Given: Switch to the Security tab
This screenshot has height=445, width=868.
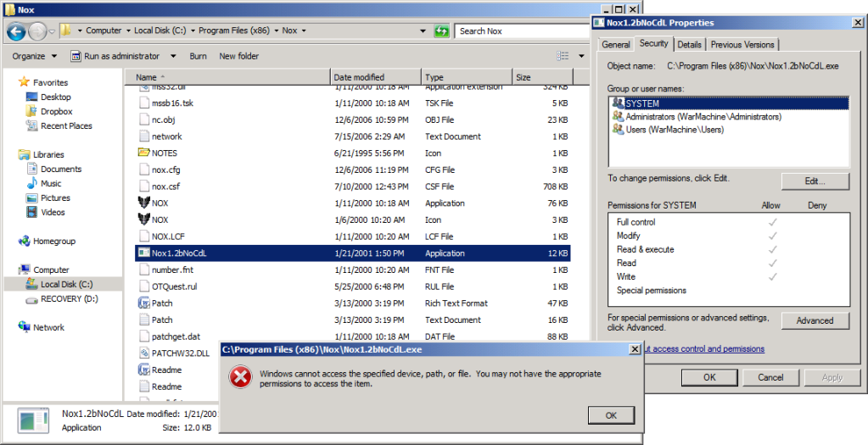Looking at the screenshot, I should click(653, 43).
